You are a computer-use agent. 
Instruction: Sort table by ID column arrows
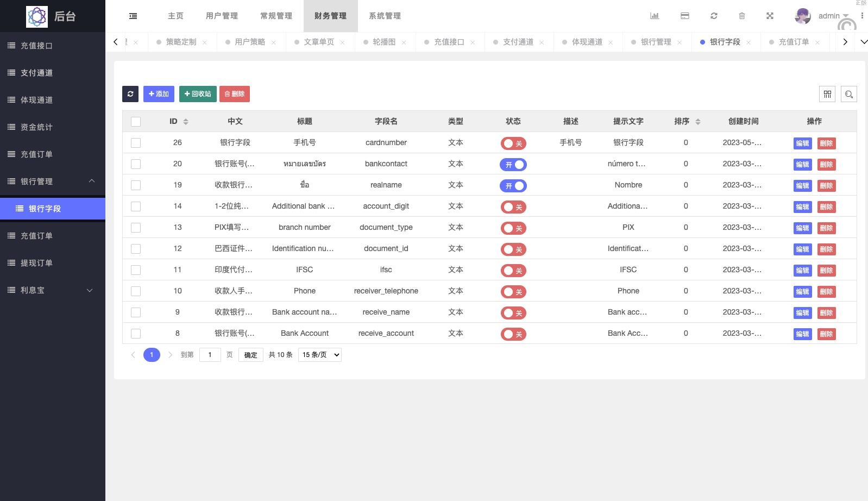click(186, 122)
